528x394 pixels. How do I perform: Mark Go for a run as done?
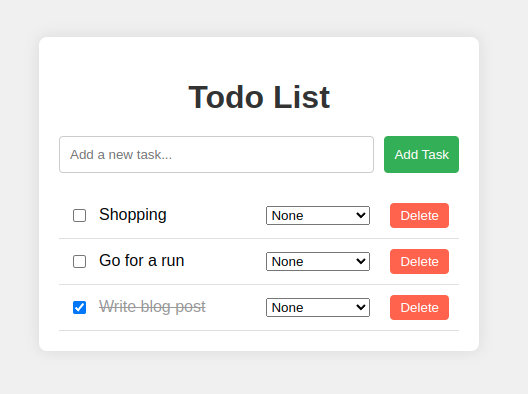coord(79,261)
